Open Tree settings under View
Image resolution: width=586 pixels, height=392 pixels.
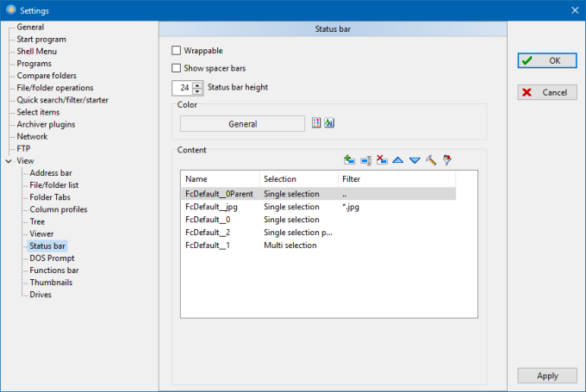click(x=37, y=221)
